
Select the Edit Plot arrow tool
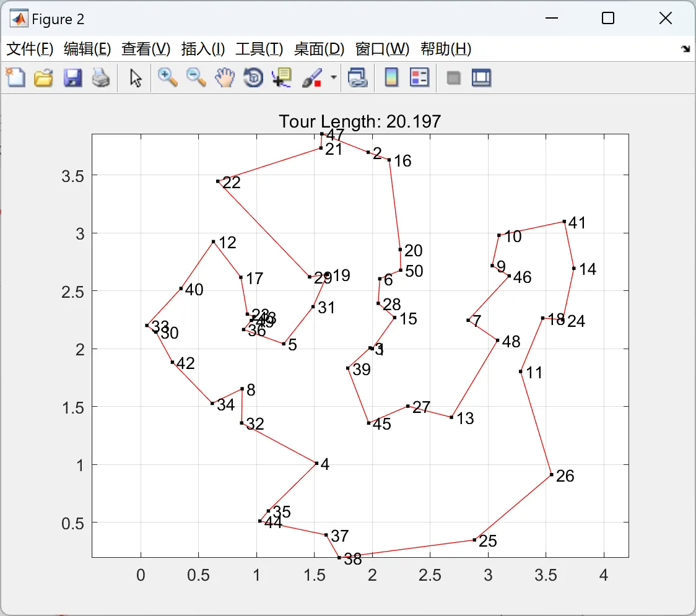136,77
